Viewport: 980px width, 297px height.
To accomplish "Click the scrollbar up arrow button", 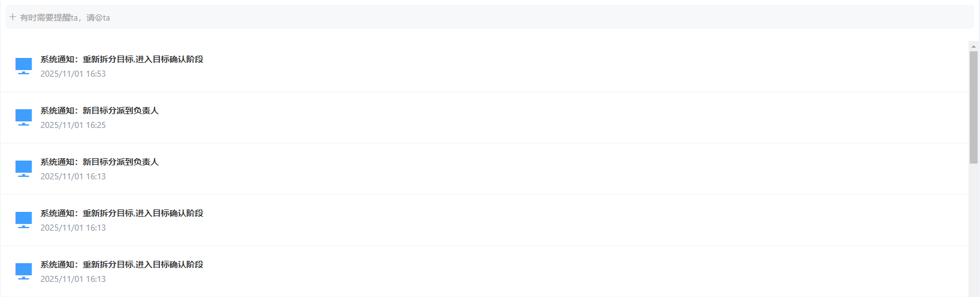I will [973, 46].
